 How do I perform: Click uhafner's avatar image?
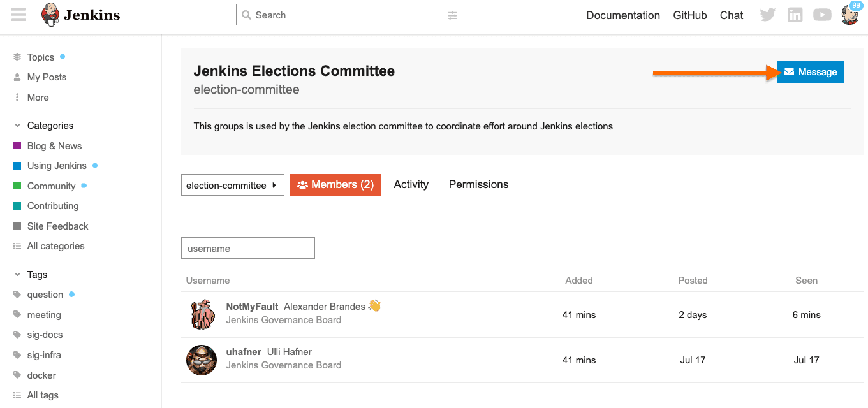coord(202,360)
